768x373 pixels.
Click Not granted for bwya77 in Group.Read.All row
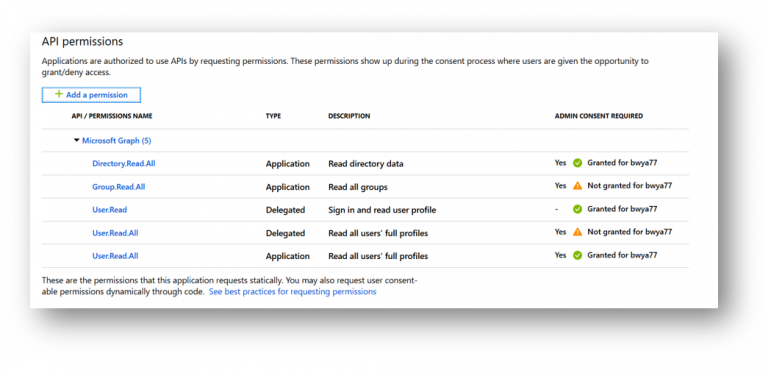click(629, 186)
